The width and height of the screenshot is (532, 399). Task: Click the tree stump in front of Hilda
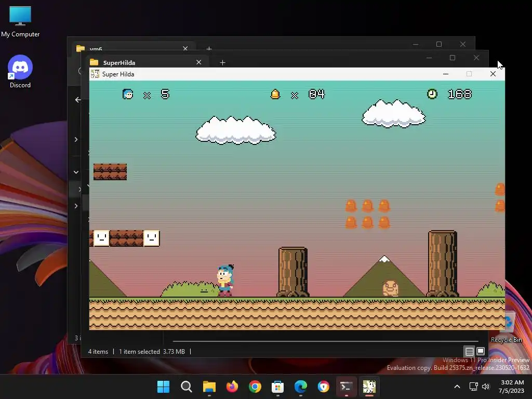[x=293, y=272]
